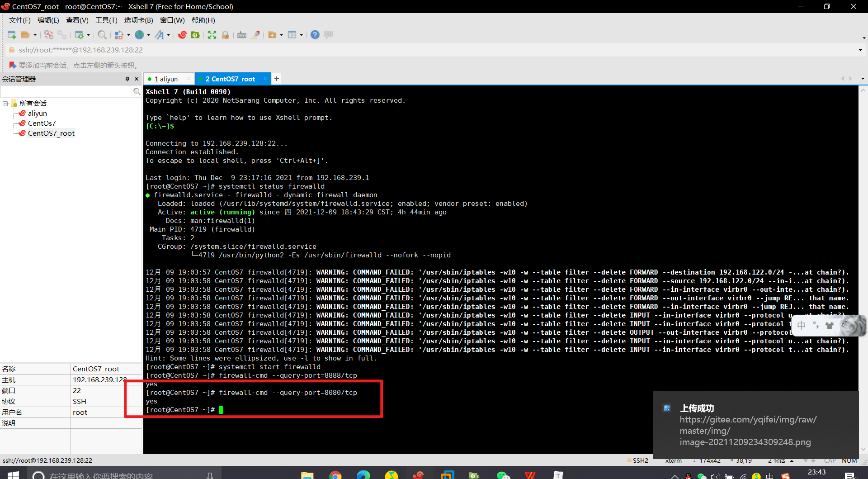Open the 查看(V) menu
868x479 pixels.
click(77, 20)
